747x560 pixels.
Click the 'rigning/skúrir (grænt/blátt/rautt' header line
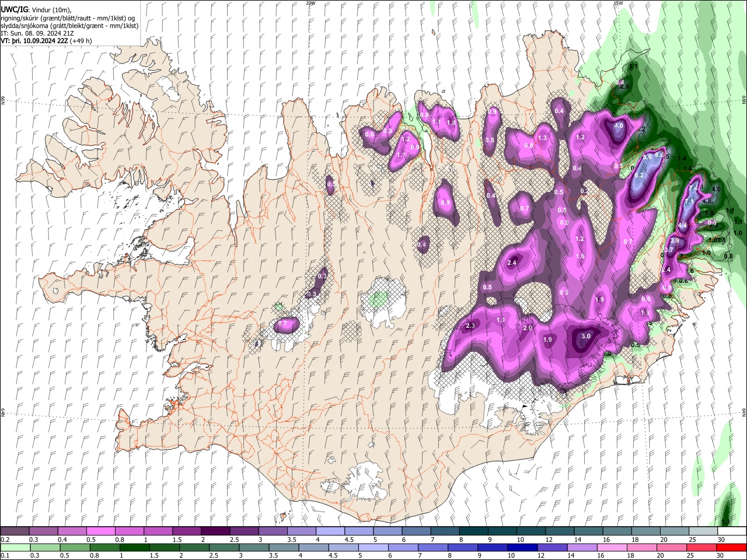(x=68, y=17)
